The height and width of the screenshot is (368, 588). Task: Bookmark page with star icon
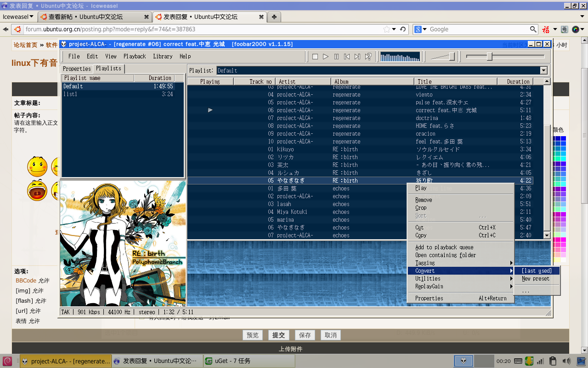(387, 29)
